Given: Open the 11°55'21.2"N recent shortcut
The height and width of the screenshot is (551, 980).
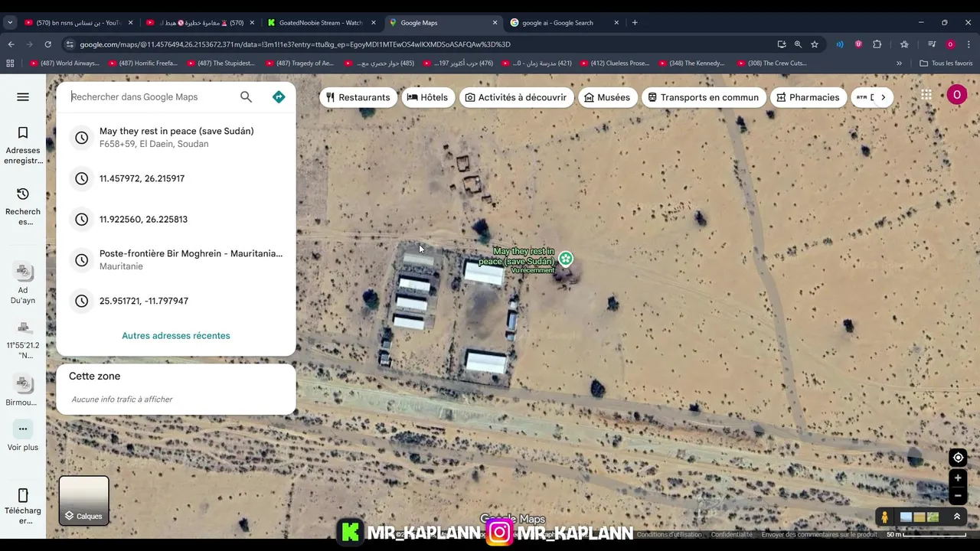Looking at the screenshot, I should (x=23, y=340).
